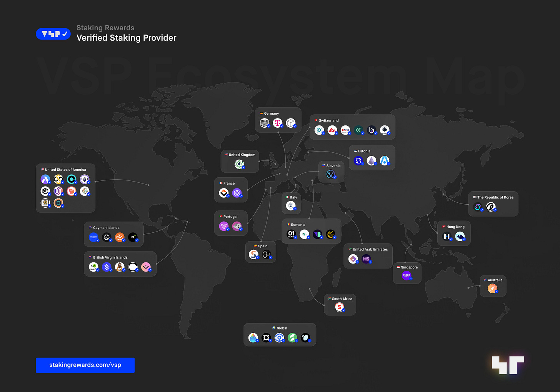
Task: Click the United Arab Emirates label
Action: (x=370, y=249)
